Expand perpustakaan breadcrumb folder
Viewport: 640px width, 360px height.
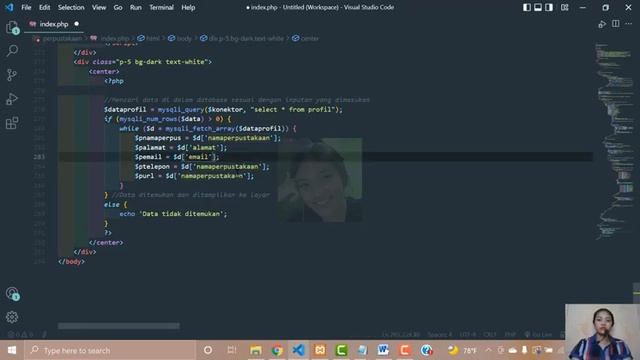[62, 38]
